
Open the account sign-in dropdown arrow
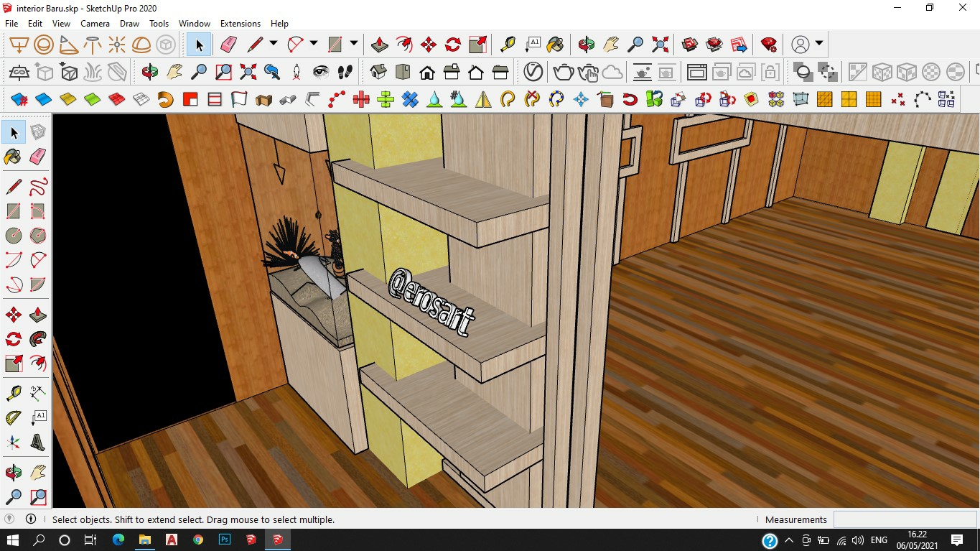point(819,44)
